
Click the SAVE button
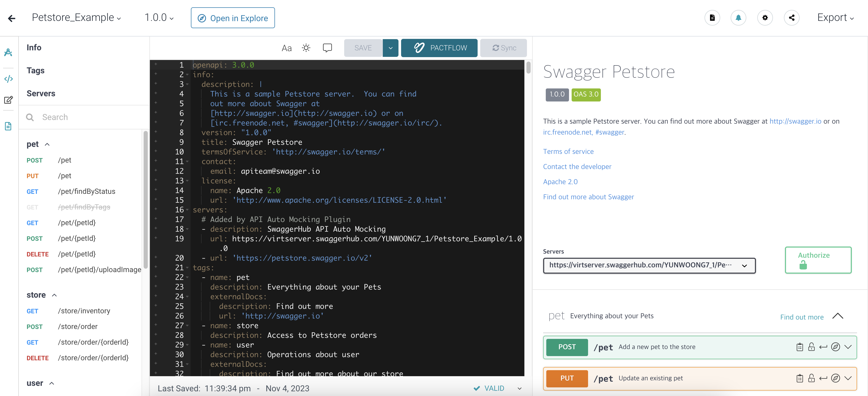tap(363, 48)
